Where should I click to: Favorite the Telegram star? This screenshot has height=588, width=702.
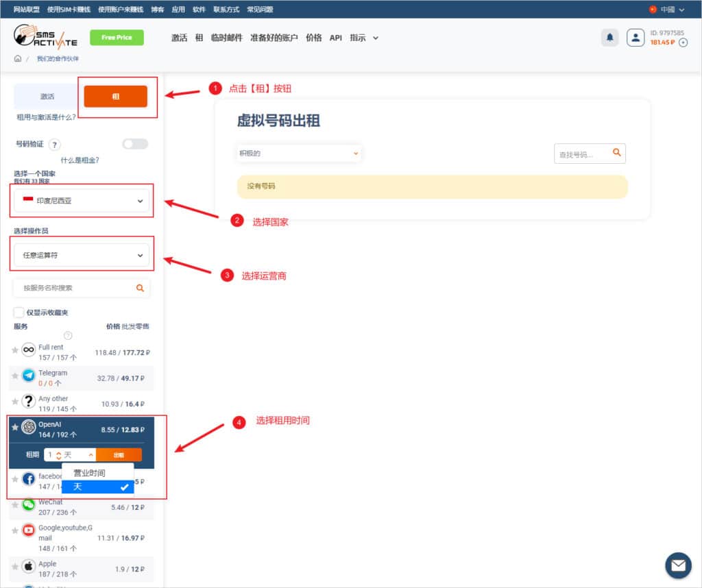pos(15,376)
